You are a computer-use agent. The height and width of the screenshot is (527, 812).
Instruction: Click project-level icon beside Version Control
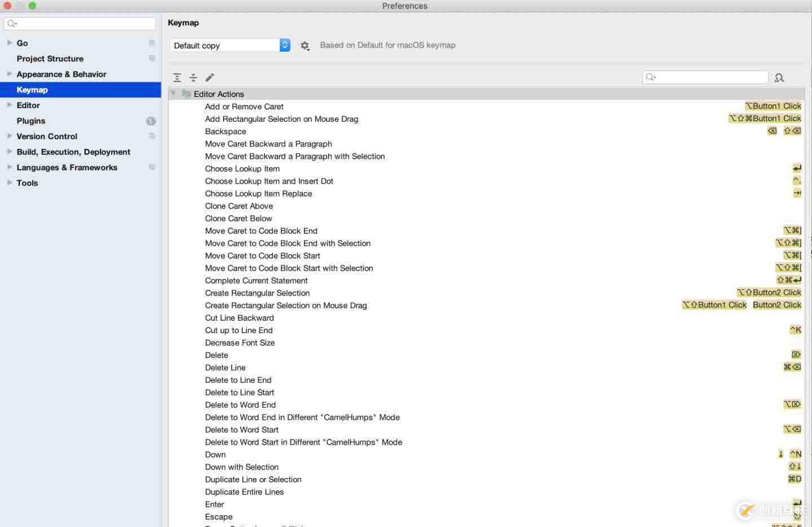click(152, 136)
